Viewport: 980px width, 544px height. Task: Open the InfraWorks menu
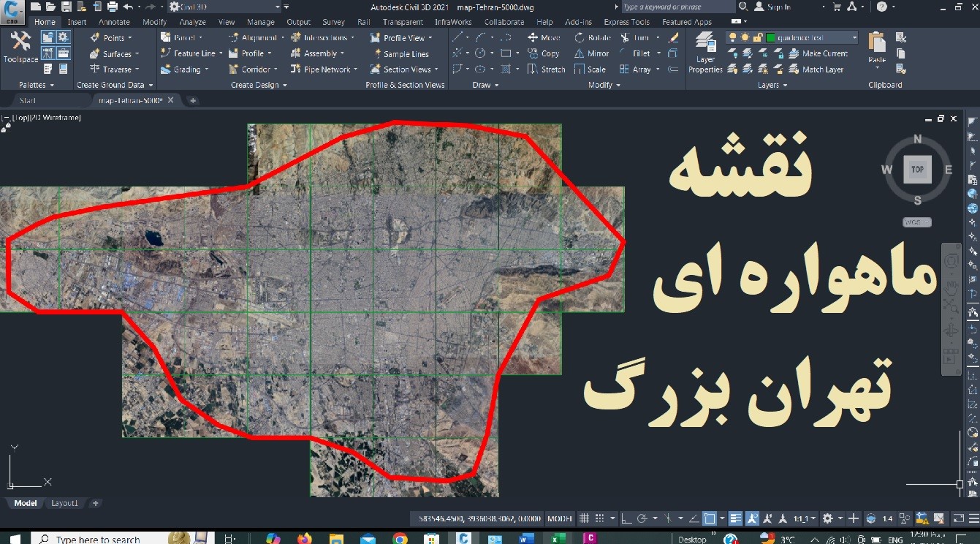453,21
